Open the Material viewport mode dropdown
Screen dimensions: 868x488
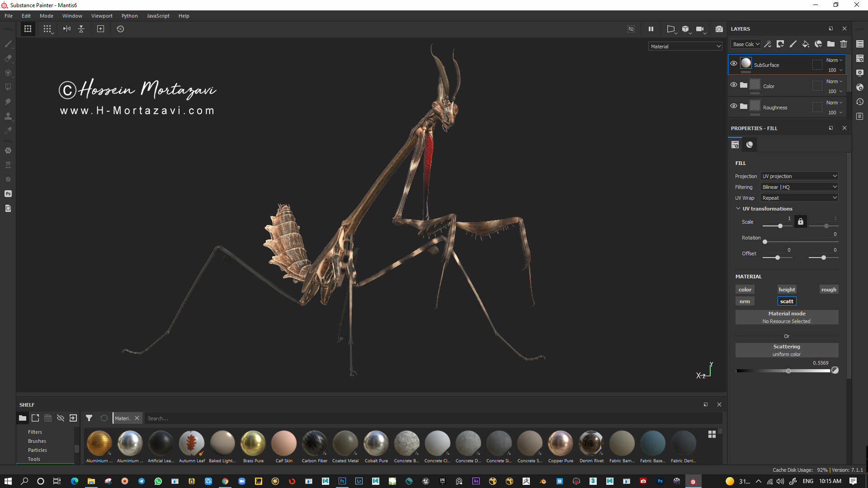tap(685, 47)
